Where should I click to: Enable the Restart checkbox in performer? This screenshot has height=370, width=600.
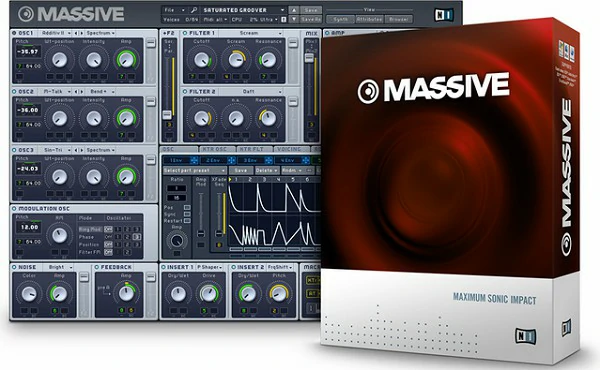pos(187,221)
